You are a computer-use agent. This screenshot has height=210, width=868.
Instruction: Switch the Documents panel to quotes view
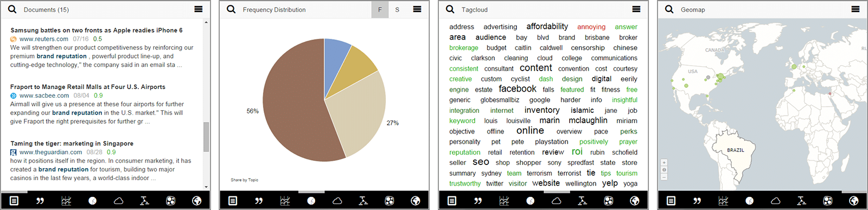click(x=40, y=201)
